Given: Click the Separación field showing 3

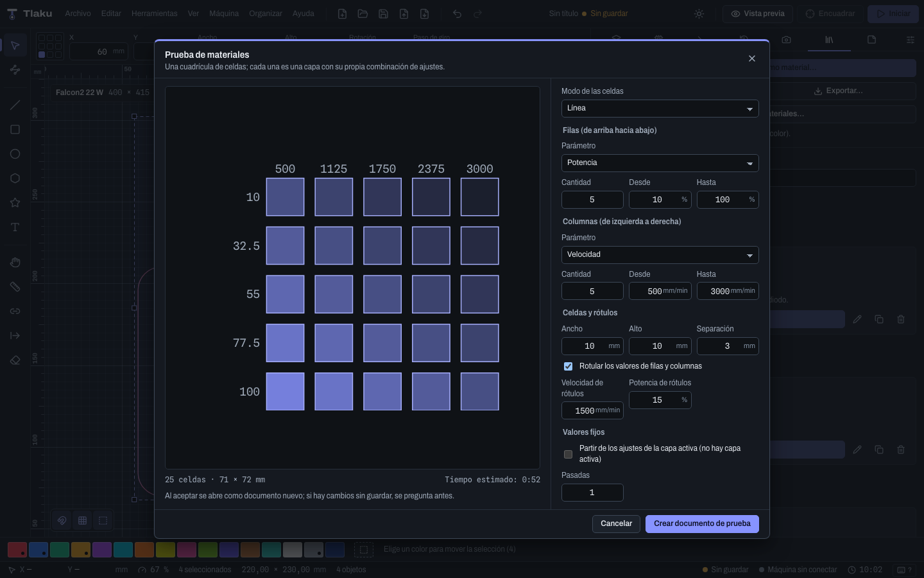Looking at the screenshot, I should (x=728, y=346).
